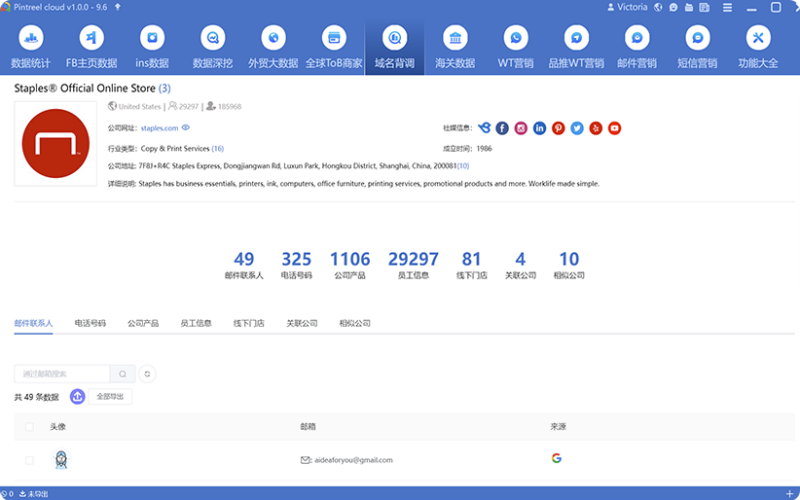Click the LinkedIn social media icon
This screenshot has width=800, height=500.
coord(540,128)
